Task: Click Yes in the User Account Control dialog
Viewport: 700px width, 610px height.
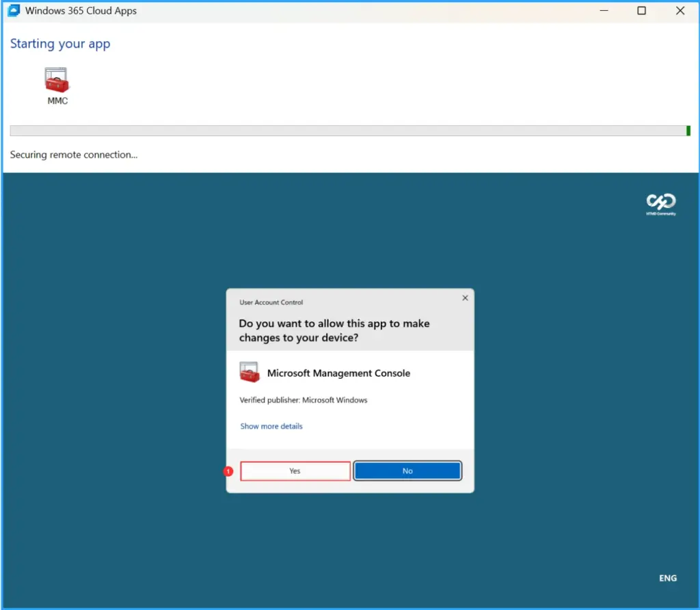Action: coord(295,470)
